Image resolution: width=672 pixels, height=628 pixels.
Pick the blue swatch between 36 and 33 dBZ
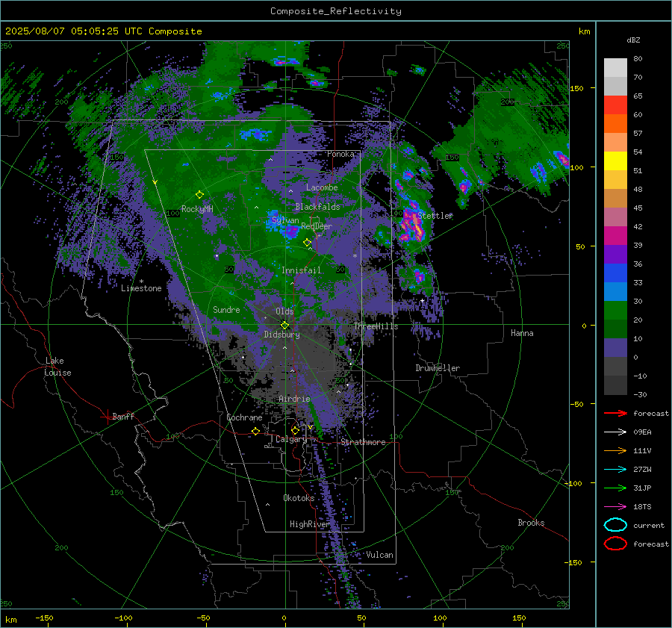[x=615, y=273]
